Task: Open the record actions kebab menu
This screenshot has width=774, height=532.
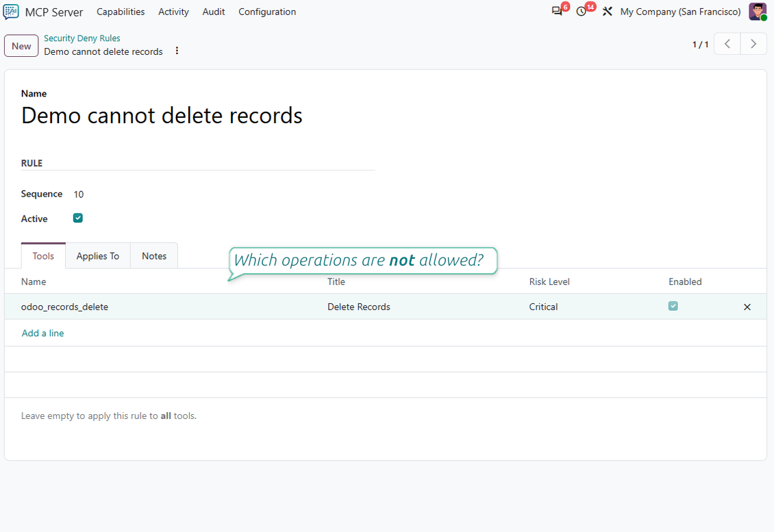Action: tap(177, 51)
